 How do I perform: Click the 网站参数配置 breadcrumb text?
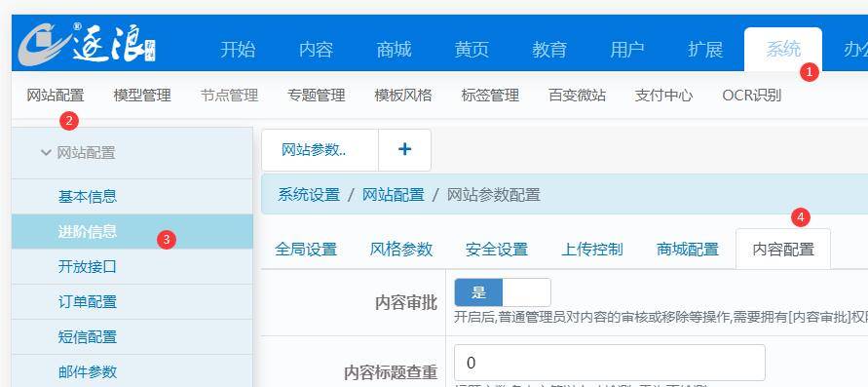[493, 195]
